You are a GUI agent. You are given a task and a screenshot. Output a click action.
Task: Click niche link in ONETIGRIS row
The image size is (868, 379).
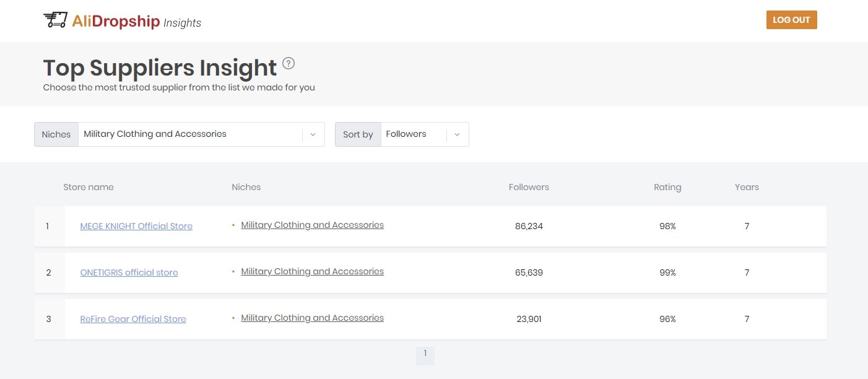[x=312, y=272]
